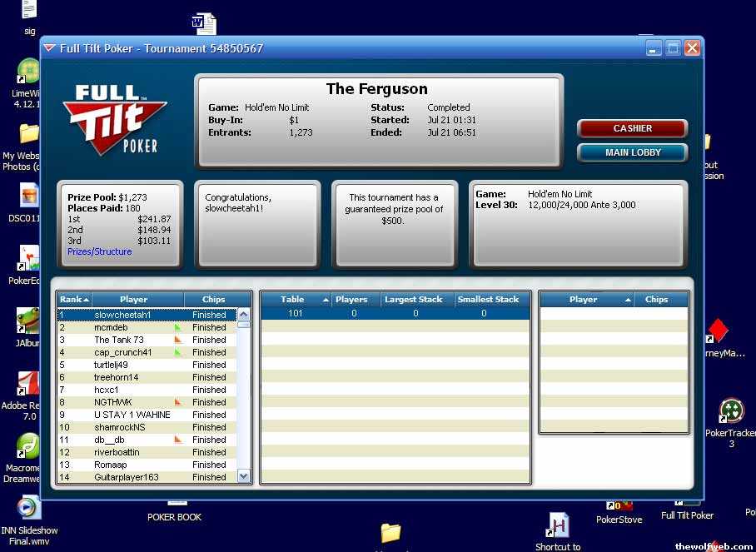Click the orange flag icon next to db__db
This screenshot has height=552, width=756.
click(x=177, y=440)
